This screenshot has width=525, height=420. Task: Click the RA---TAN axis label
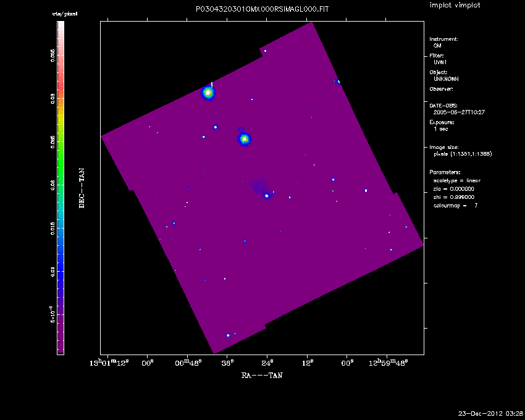(x=262, y=376)
